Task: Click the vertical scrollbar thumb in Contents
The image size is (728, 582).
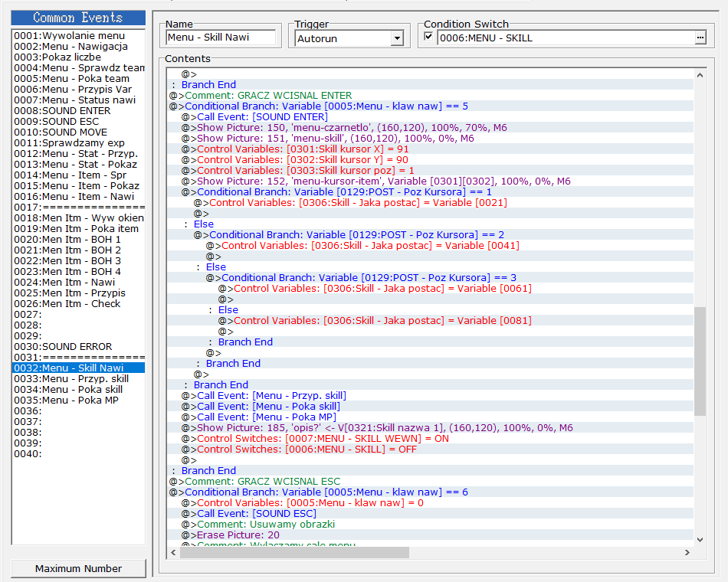Action: point(700,361)
